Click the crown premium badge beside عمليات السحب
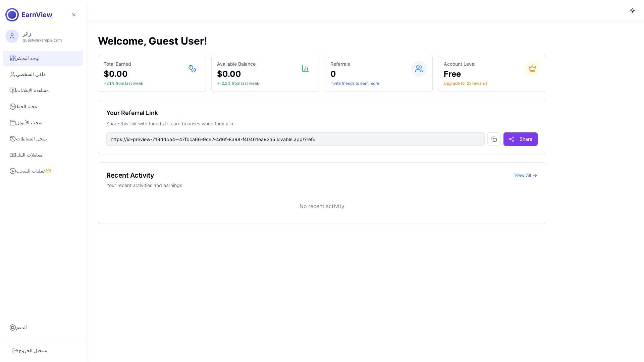 [49, 171]
